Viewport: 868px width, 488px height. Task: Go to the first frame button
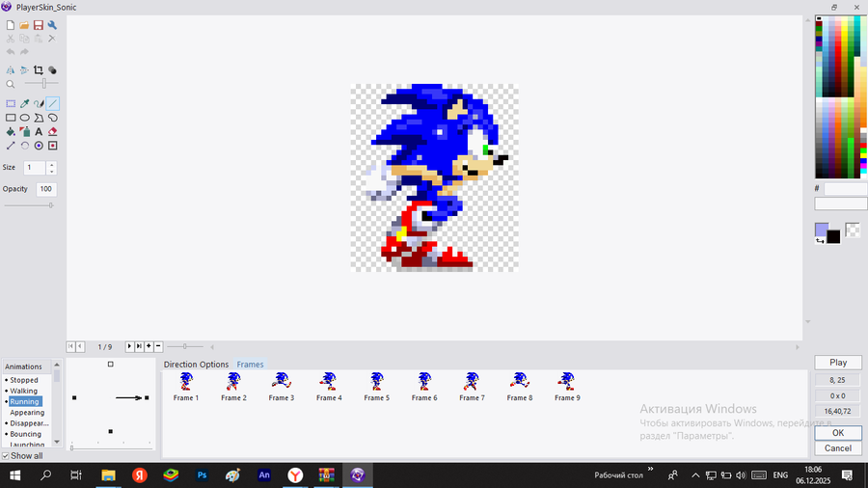coord(70,346)
